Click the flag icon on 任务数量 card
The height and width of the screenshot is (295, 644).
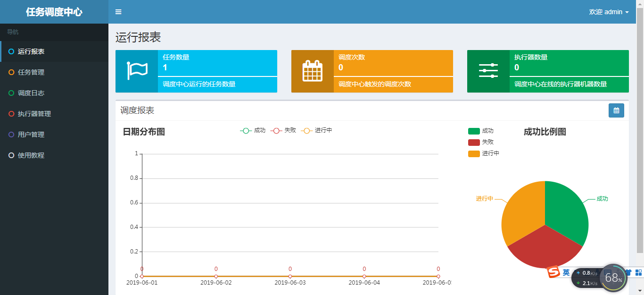coord(137,71)
